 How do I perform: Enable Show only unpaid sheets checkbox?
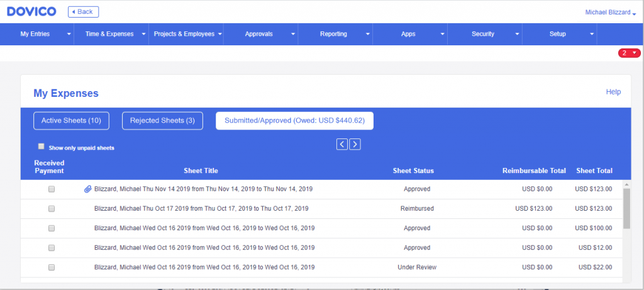[41, 146]
